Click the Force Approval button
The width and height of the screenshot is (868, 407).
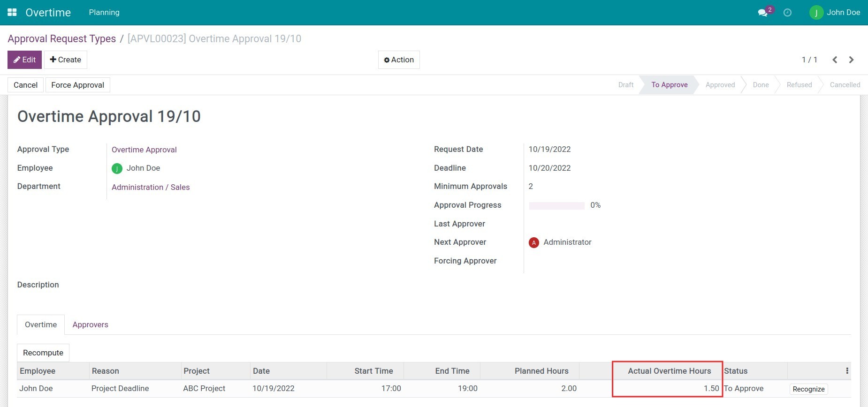[x=77, y=85]
